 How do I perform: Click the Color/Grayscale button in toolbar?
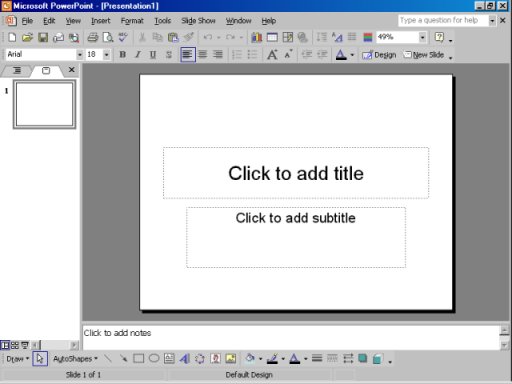(x=368, y=37)
